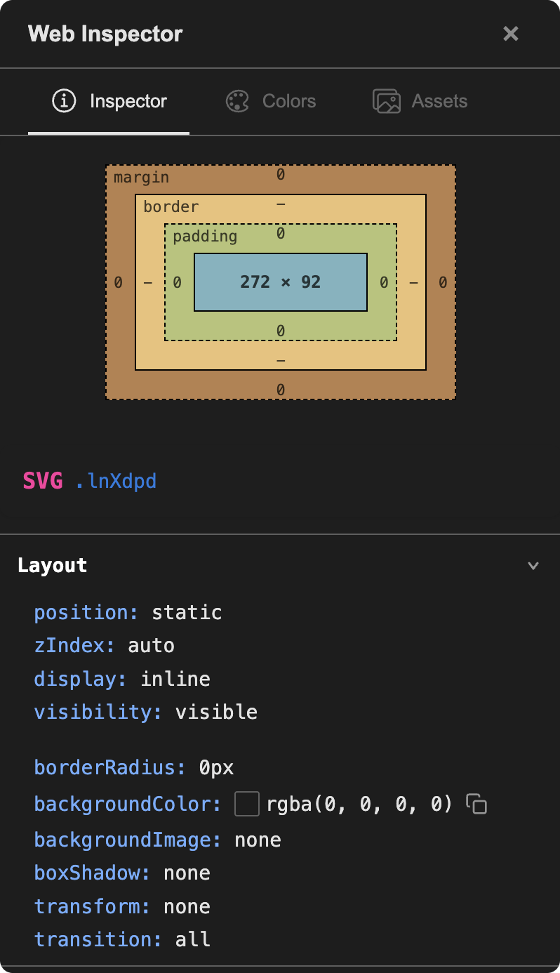This screenshot has width=560, height=973.
Task: Click the content box showing 272 × 92
Action: 281,282
